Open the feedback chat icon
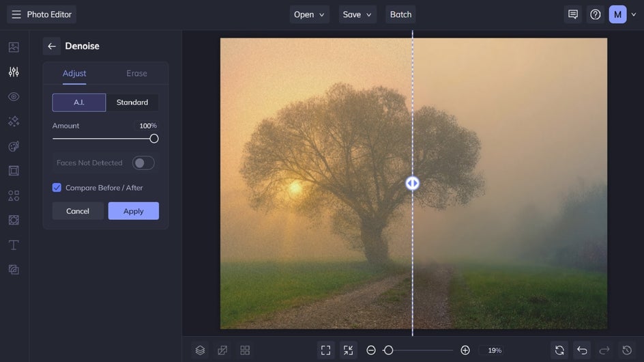This screenshot has width=644, height=362. tap(573, 14)
